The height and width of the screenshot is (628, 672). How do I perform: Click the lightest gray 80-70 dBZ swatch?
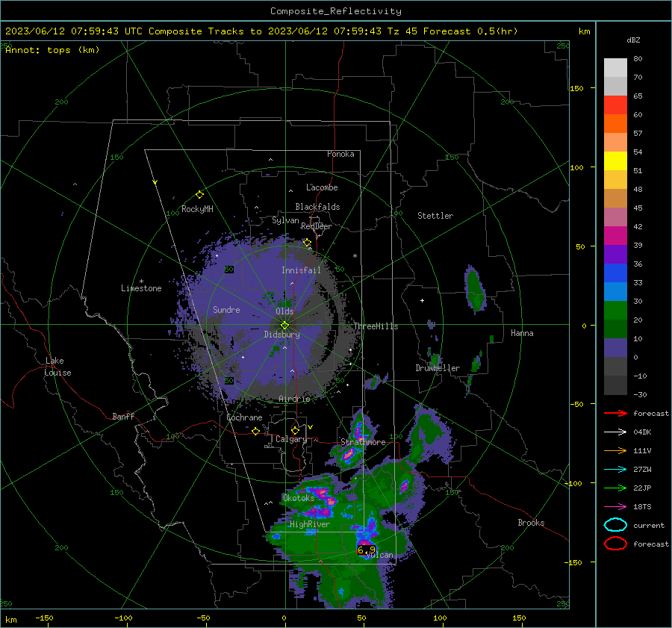click(x=615, y=68)
